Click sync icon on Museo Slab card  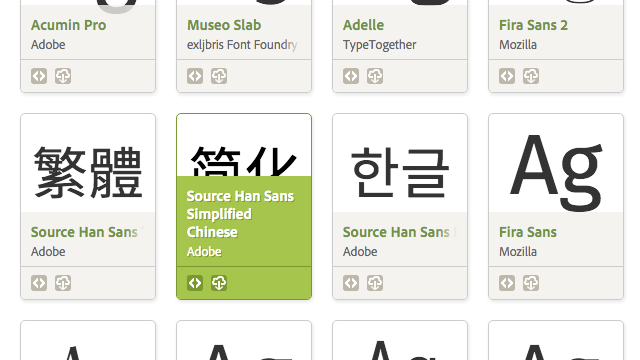219,76
